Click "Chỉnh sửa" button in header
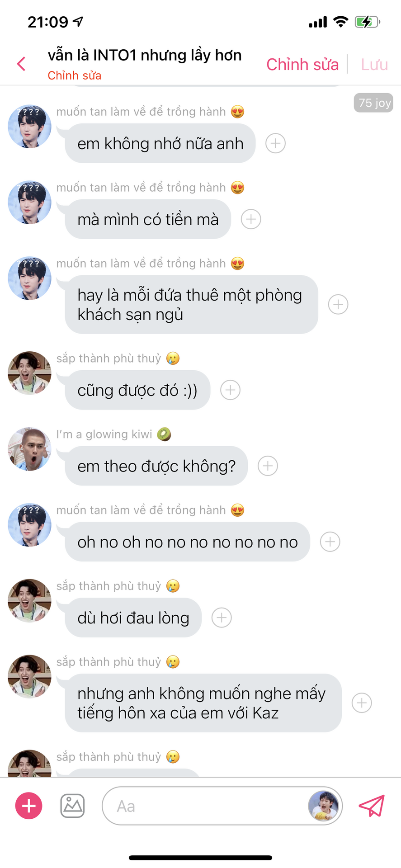 click(302, 64)
